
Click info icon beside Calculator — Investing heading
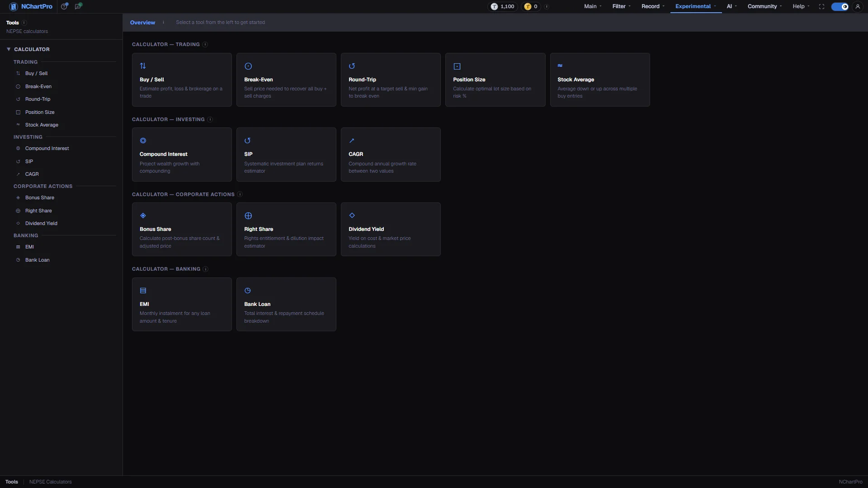click(210, 119)
